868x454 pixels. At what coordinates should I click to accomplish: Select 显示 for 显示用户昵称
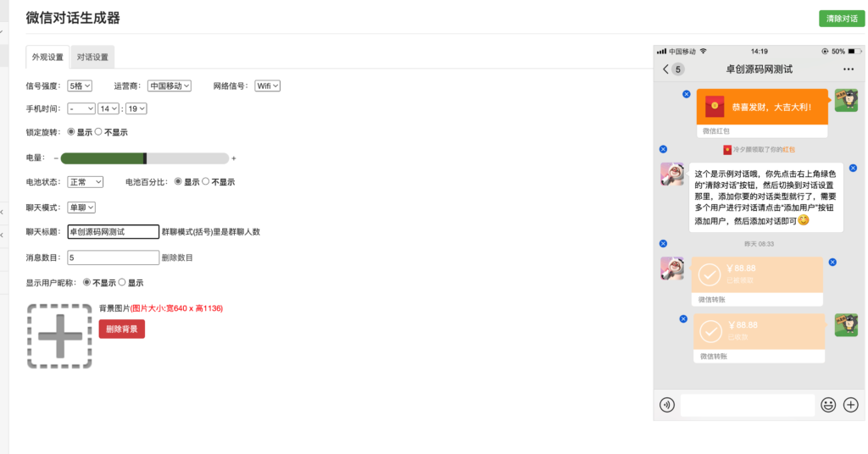click(x=122, y=282)
